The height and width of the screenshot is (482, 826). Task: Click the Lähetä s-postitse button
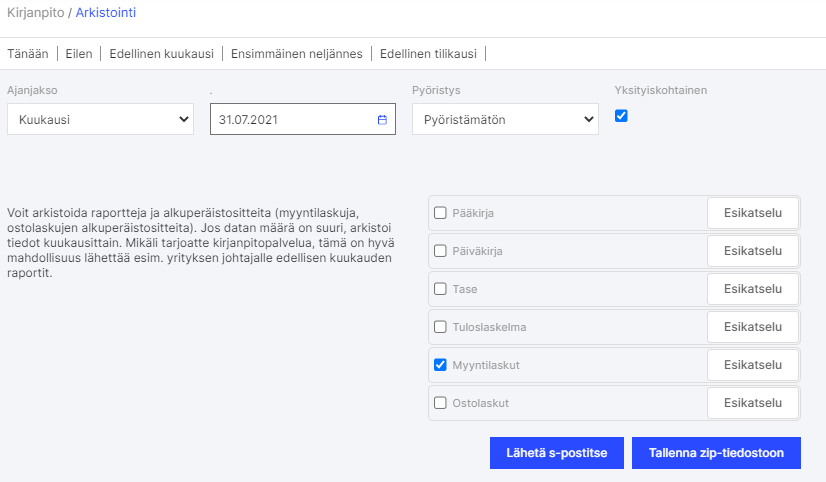(557, 452)
